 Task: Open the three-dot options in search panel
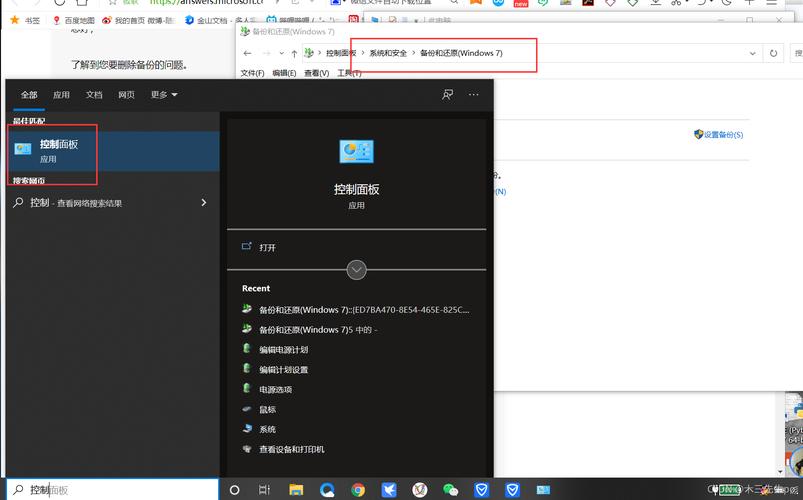pyautogui.click(x=474, y=94)
